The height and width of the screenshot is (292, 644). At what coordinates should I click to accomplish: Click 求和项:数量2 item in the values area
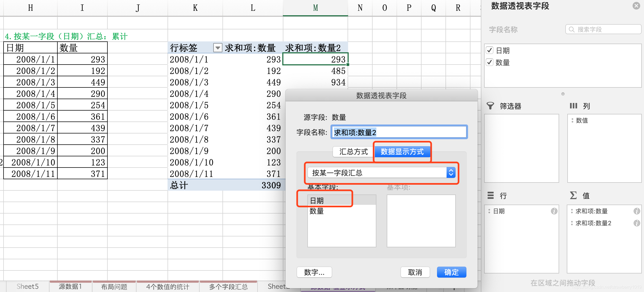click(x=593, y=223)
